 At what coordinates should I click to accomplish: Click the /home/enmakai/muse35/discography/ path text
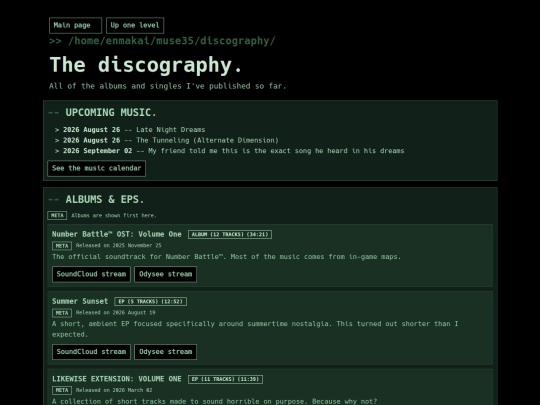point(172,41)
